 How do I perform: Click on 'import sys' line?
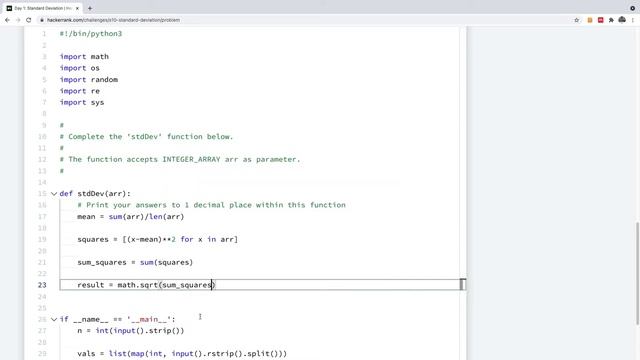coord(82,102)
